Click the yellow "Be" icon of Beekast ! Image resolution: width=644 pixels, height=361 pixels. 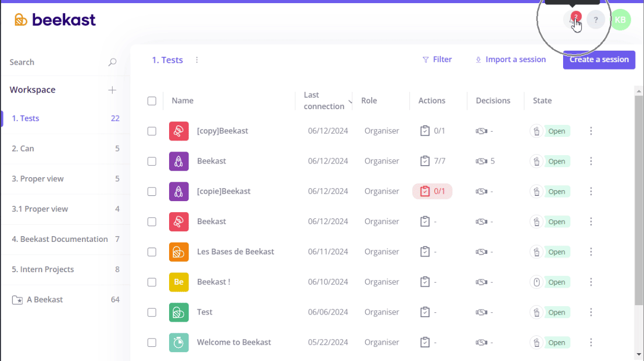178,282
